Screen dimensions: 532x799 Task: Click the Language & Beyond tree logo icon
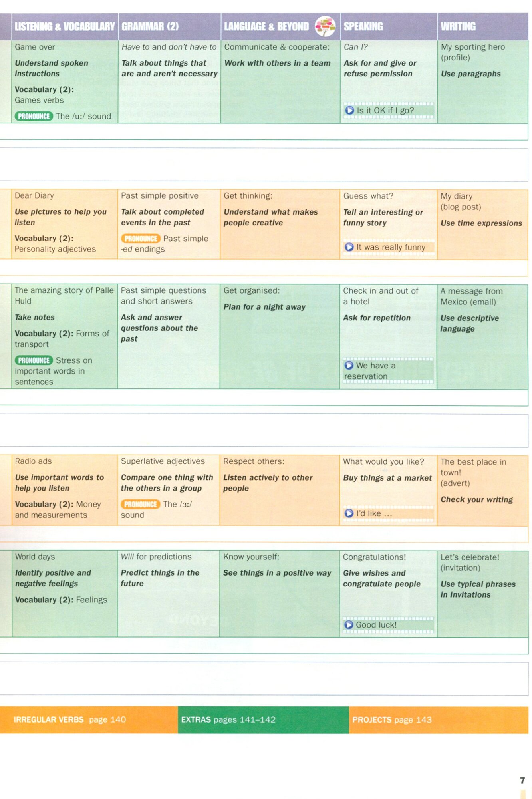click(325, 26)
